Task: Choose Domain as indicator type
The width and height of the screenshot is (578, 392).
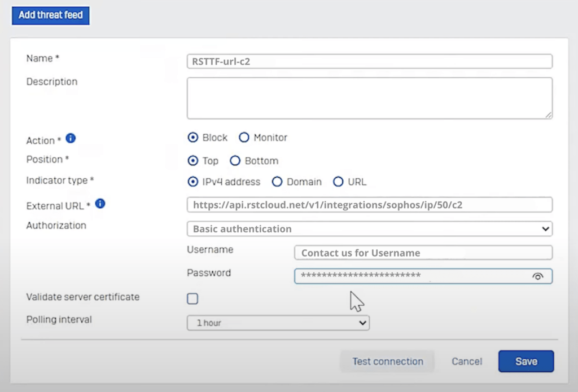Action: point(277,182)
